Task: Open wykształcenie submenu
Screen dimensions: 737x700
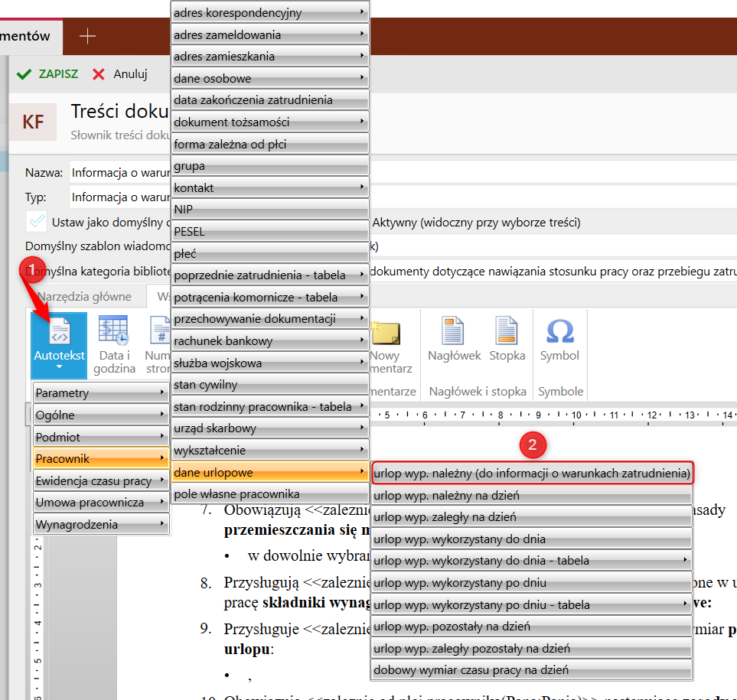Action: [x=270, y=451]
